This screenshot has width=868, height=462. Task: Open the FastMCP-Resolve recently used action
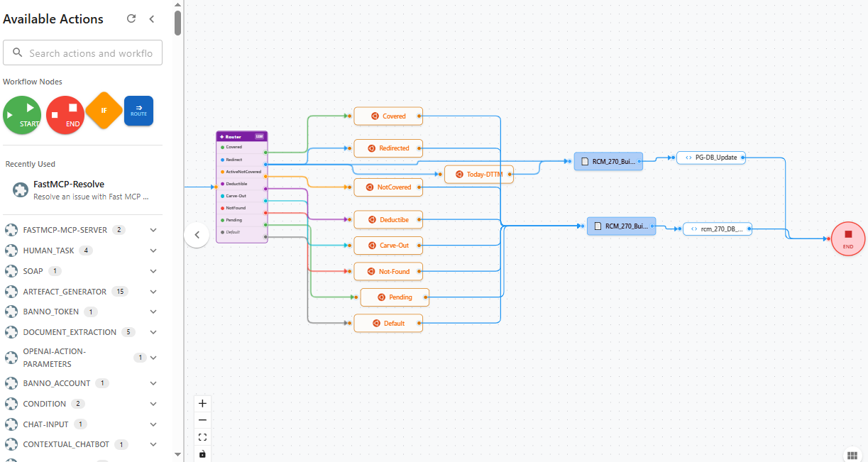point(82,190)
